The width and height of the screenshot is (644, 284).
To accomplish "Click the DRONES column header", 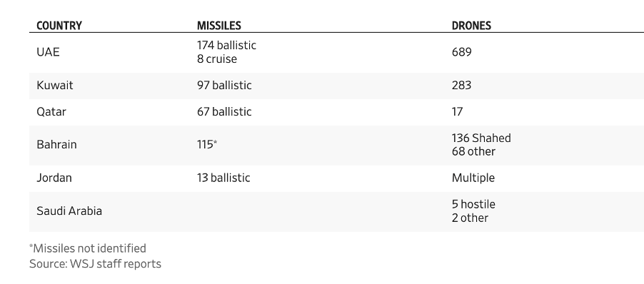I will (x=471, y=26).
